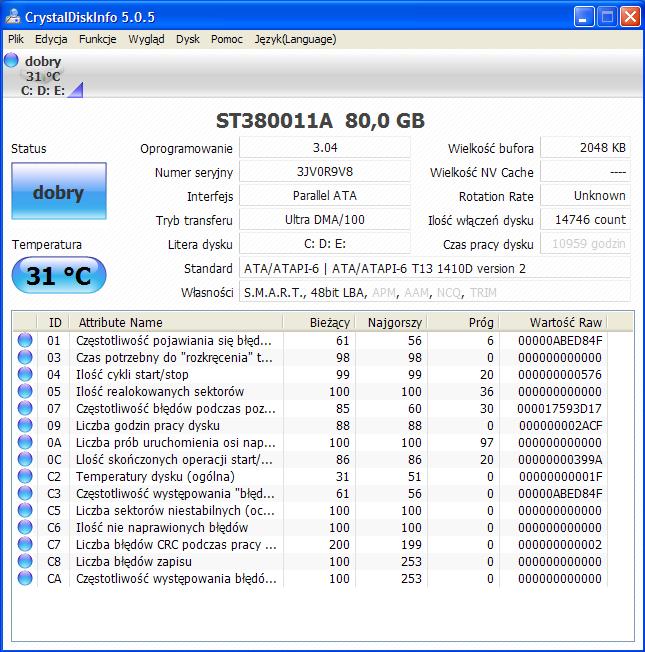The width and height of the screenshot is (645, 652).
Task: Click status orb for attribute 09
Action: click(25, 425)
